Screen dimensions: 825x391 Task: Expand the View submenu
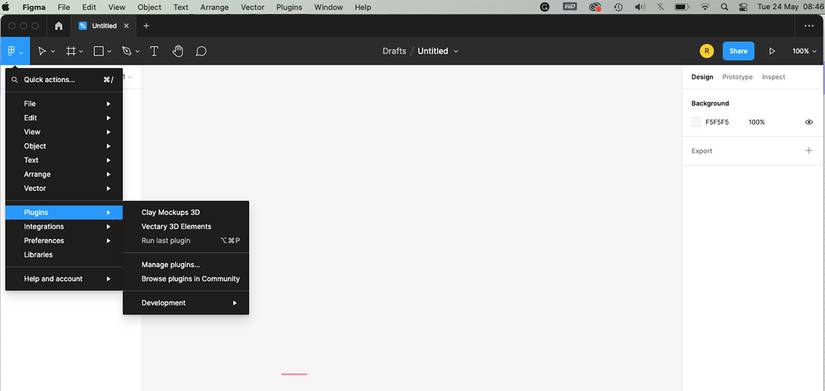click(x=64, y=132)
